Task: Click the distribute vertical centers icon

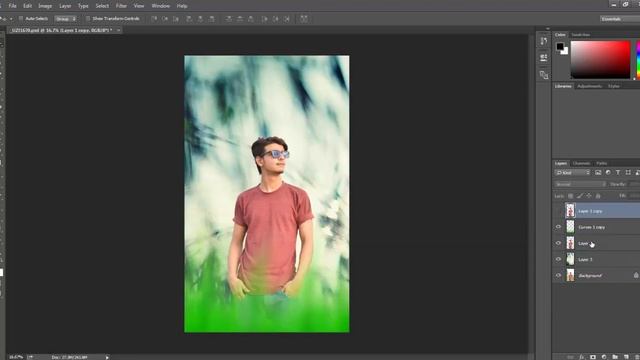Action: pos(240,19)
